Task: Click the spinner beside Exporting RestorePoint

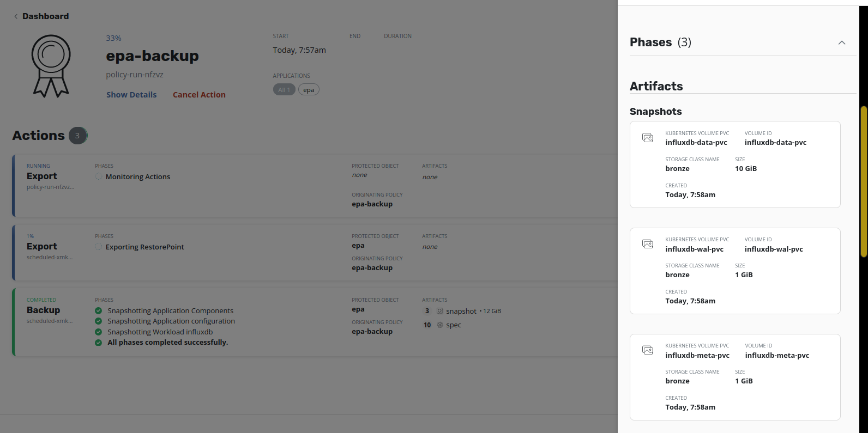Action: (x=99, y=247)
